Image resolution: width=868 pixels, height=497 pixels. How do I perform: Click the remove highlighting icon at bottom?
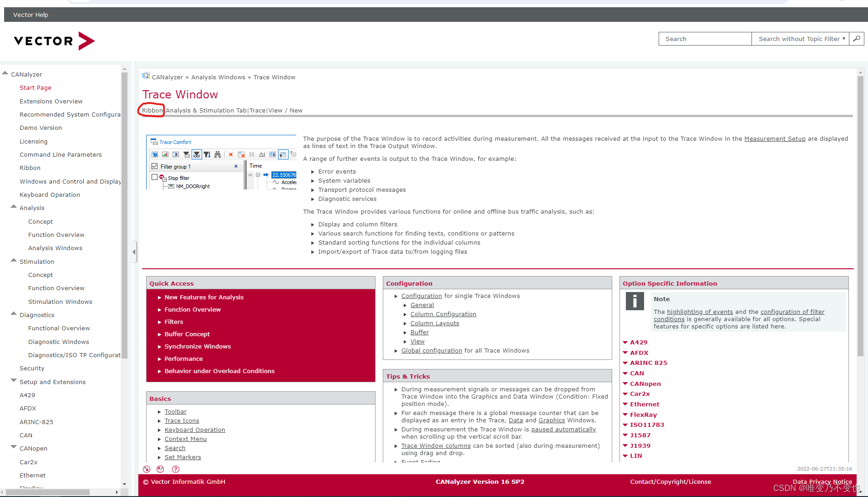pos(160,469)
